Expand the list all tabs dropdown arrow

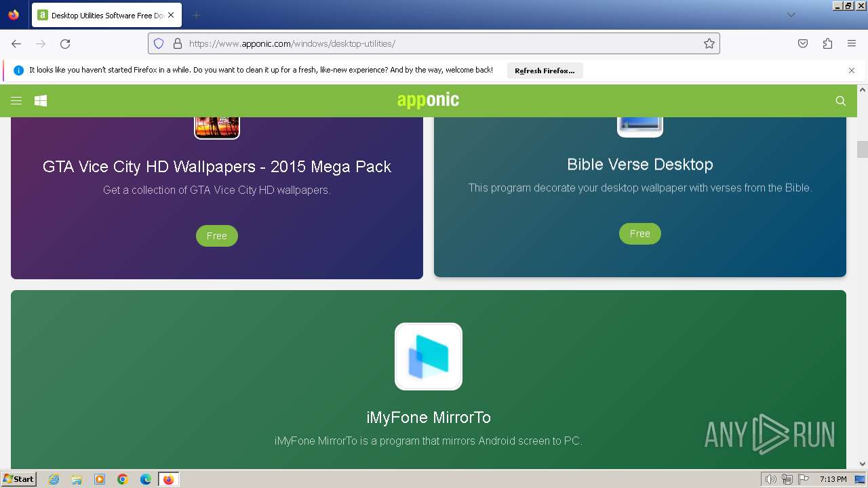pos(791,15)
